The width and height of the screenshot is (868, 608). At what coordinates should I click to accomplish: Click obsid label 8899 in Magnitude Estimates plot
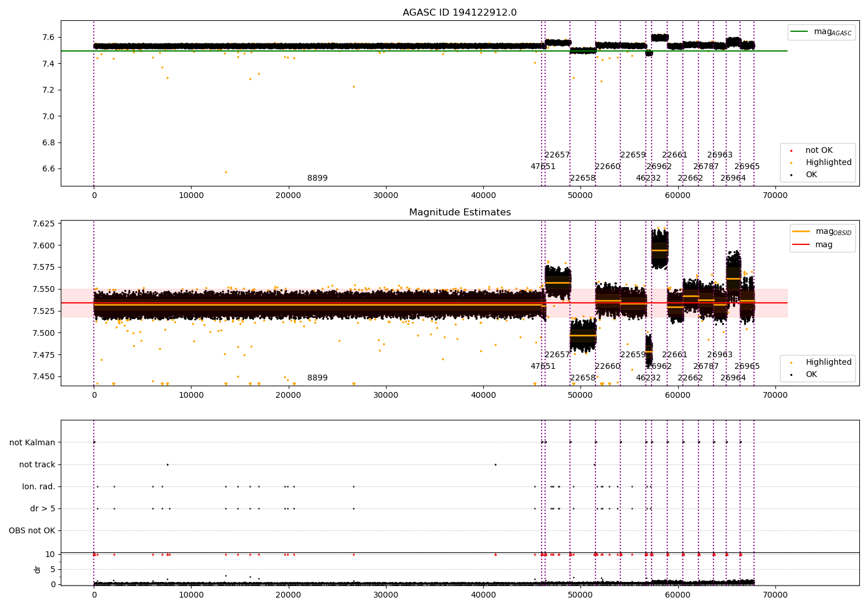pyautogui.click(x=317, y=378)
